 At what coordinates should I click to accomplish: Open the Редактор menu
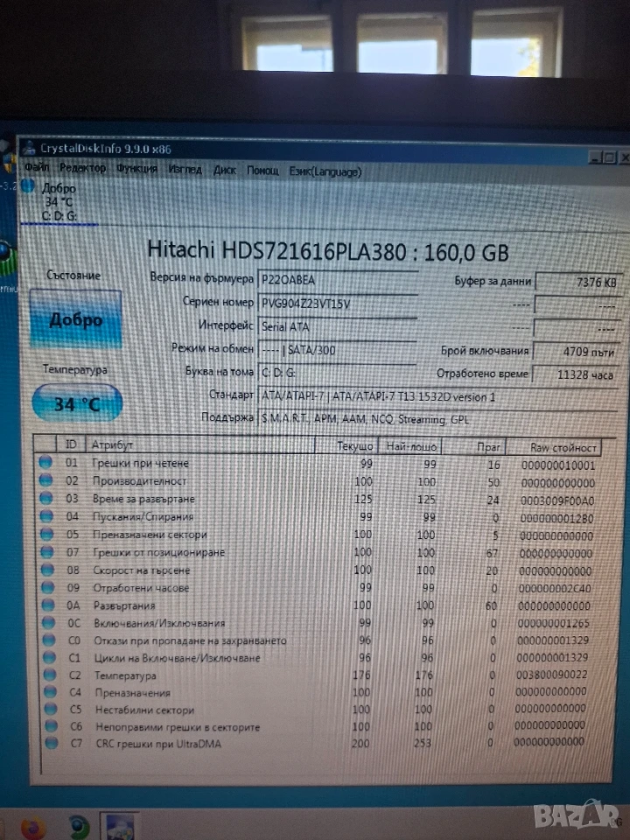point(82,168)
